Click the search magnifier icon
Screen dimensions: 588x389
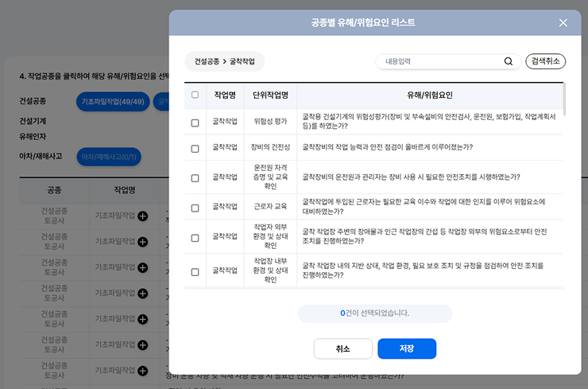point(509,61)
